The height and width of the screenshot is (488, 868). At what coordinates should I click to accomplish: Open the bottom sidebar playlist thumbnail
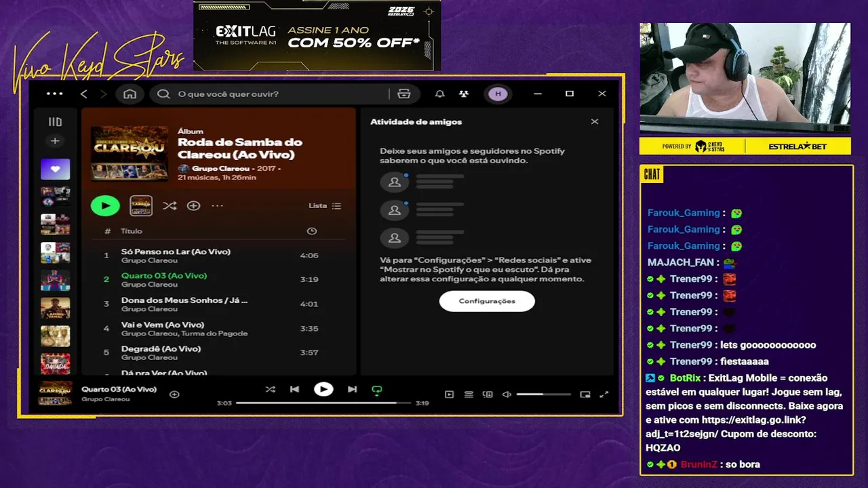click(x=55, y=363)
